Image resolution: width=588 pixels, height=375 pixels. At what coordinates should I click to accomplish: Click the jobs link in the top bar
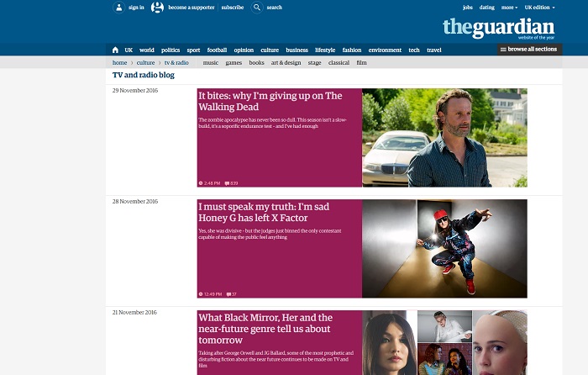point(468,8)
